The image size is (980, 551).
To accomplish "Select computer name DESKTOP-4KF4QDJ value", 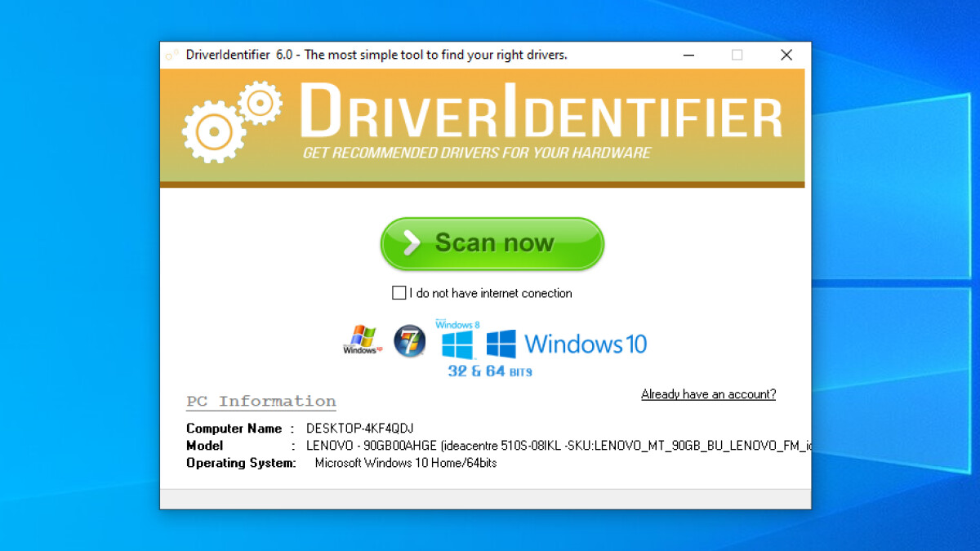I will click(360, 429).
